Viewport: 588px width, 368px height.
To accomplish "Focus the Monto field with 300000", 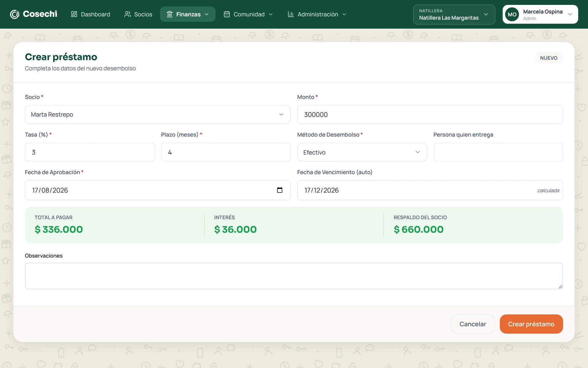I will pyautogui.click(x=430, y=114).
